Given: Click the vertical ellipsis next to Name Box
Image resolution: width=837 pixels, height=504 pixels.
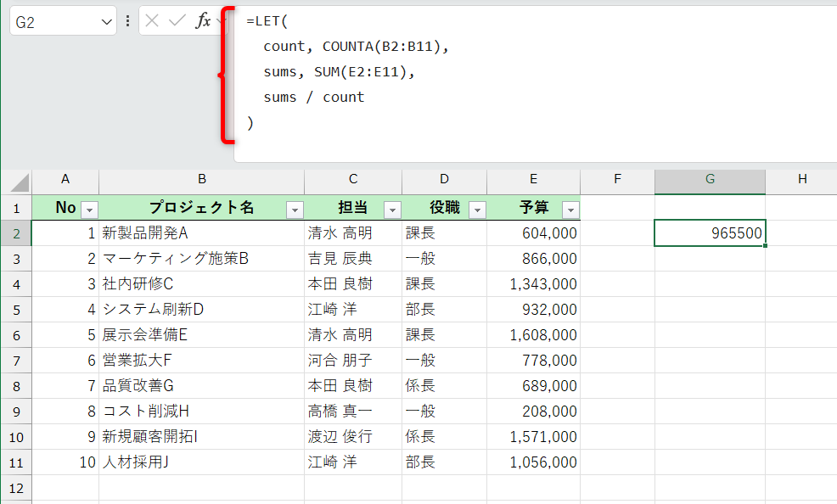Looking at the screenshot, I should (126, 20).
